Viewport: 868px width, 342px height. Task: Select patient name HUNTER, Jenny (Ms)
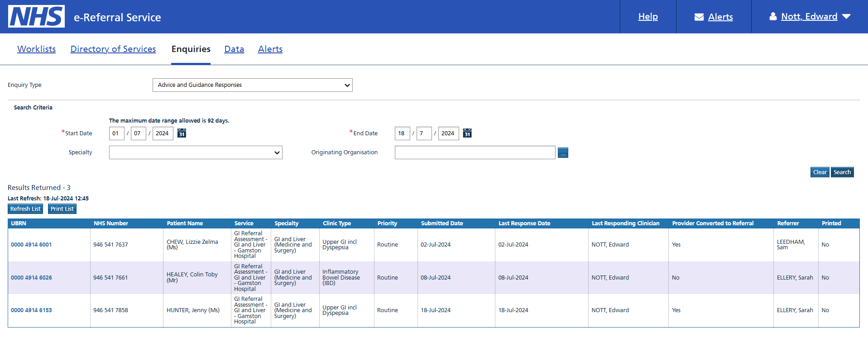(193, 310)
